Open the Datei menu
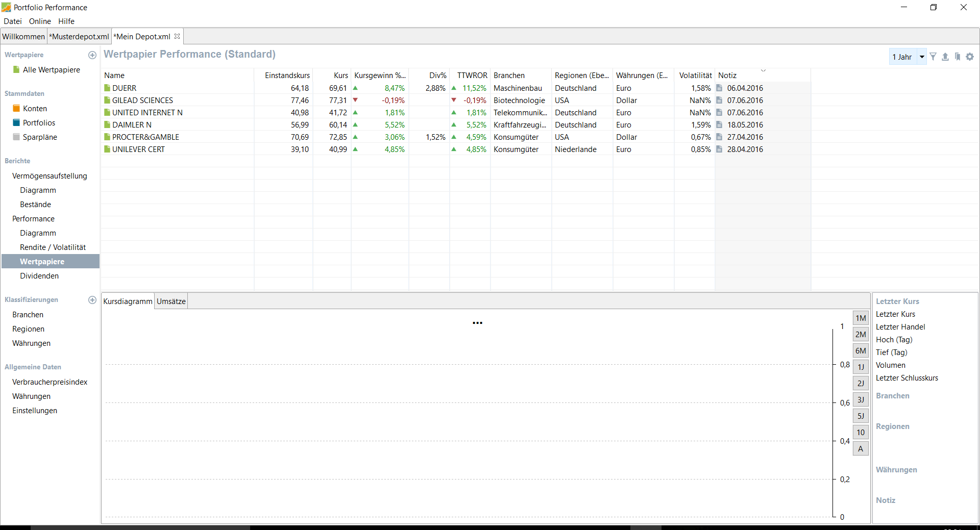980x530 pixels. coord(13,21)
